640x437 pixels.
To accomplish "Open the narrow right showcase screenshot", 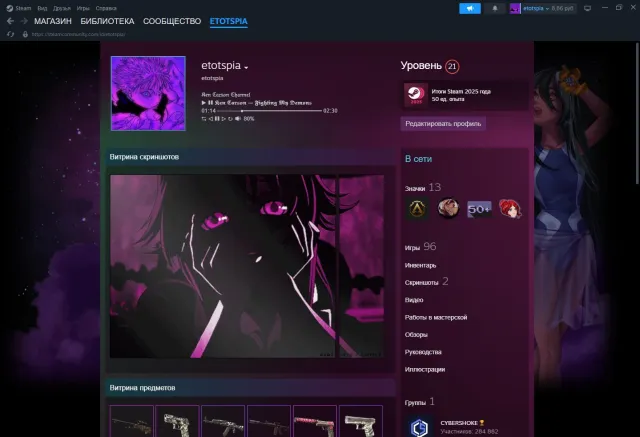I will tap(361, 266).
